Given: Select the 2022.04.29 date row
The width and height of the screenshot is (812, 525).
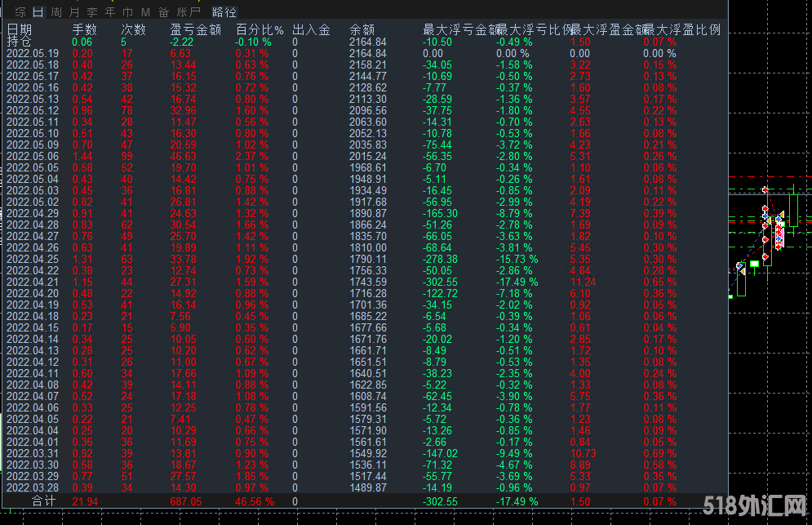Looking at the screenshot, I should coord(33,213).
